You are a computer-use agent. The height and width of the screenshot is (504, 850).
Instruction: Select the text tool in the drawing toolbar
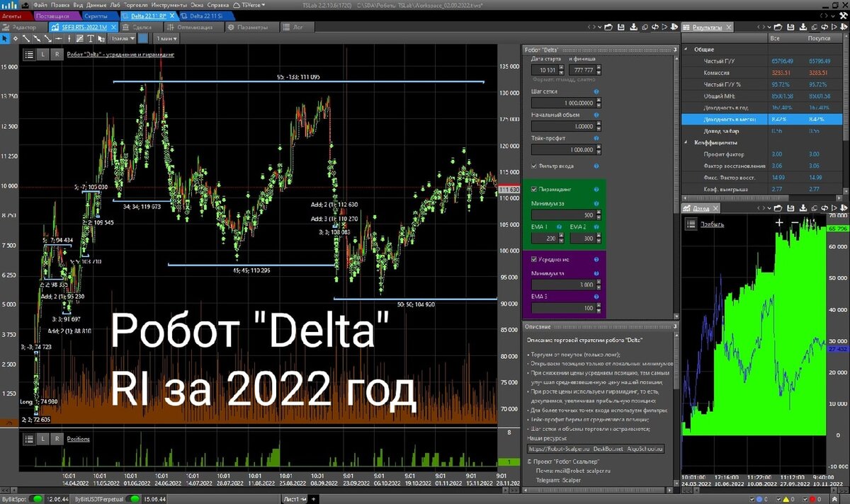pyautogui.click(x=91, y=38)
